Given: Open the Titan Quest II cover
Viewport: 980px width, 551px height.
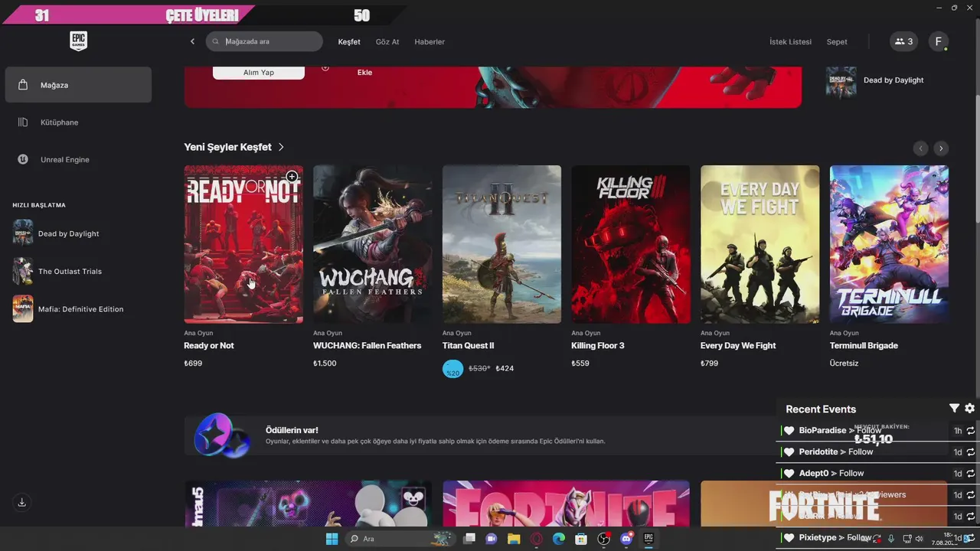Looking at the screenshot, I should 501,244.
